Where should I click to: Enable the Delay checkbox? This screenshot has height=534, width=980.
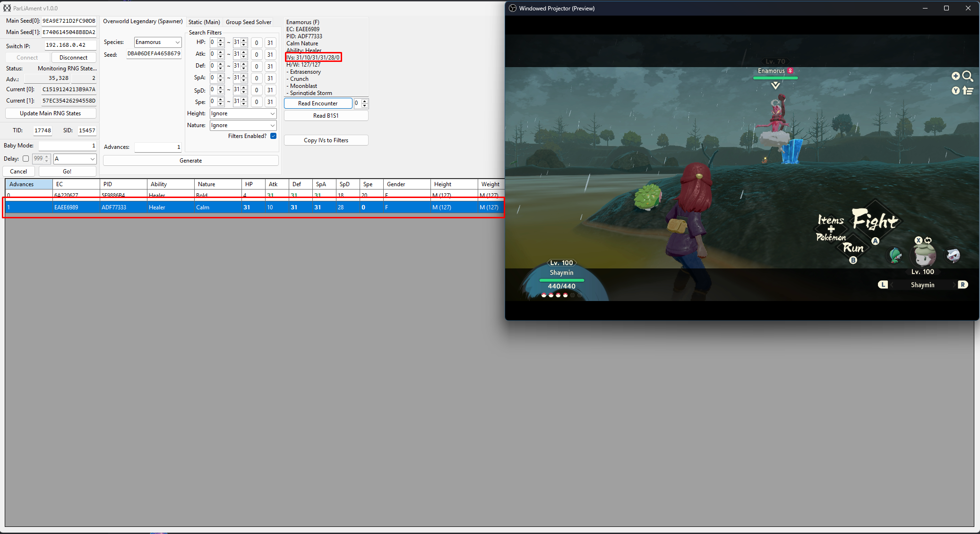point(26,159)
